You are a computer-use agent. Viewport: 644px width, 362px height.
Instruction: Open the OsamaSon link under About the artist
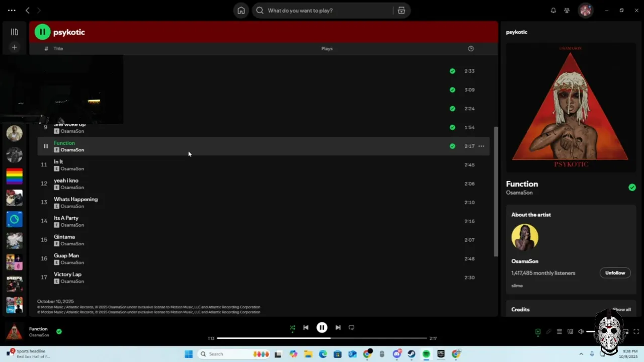(x=525, y=261)
